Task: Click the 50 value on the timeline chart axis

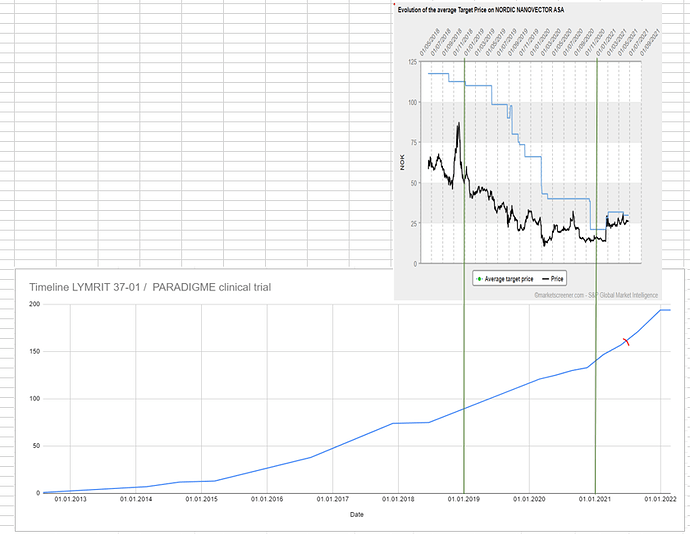Action: [x=36, y=446]
